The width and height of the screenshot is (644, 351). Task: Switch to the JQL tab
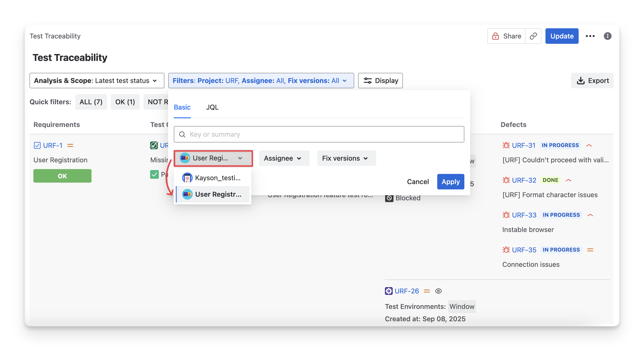pyautogui.click(x=212, y=107)
